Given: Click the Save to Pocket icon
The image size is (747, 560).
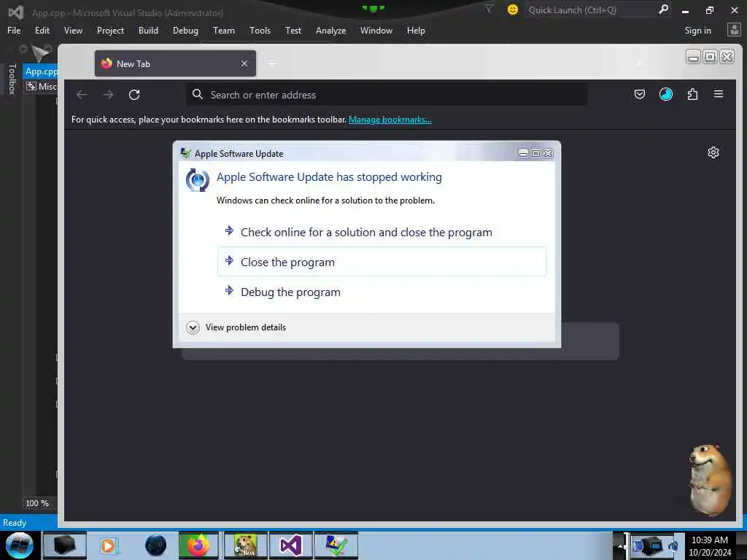Looking at the screenshot, I should coord(640,94).
